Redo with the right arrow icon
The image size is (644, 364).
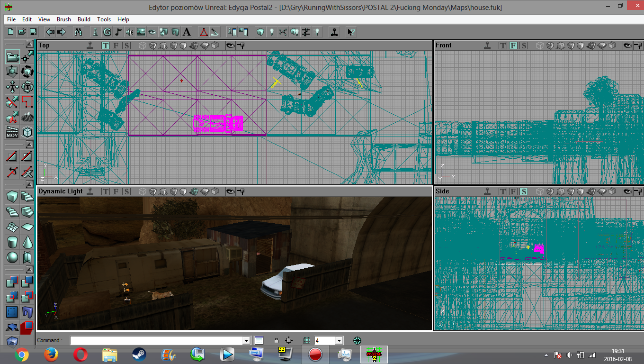(61, 32)
